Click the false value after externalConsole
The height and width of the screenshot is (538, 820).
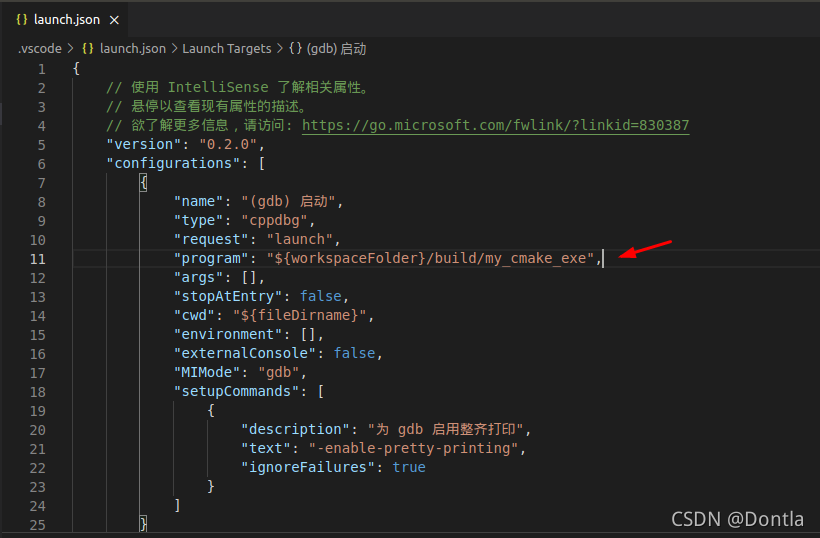click(x=355, y=353)
